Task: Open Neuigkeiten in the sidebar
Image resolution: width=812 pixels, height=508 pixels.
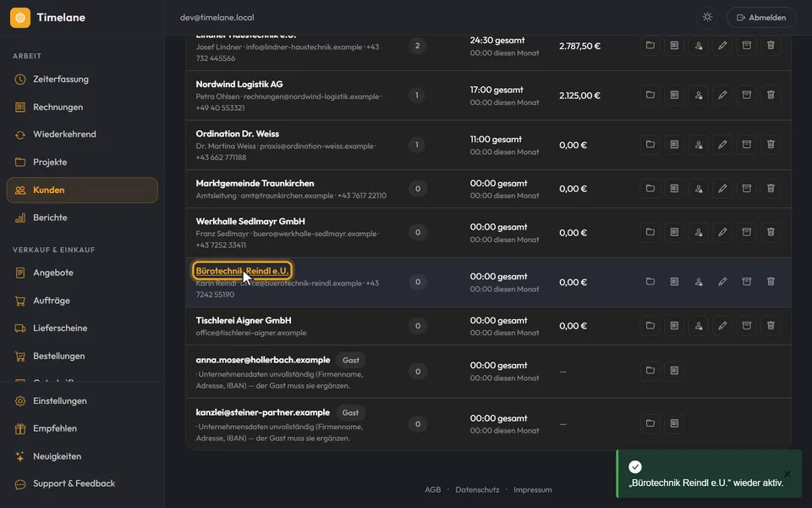Action: [82, 456]
